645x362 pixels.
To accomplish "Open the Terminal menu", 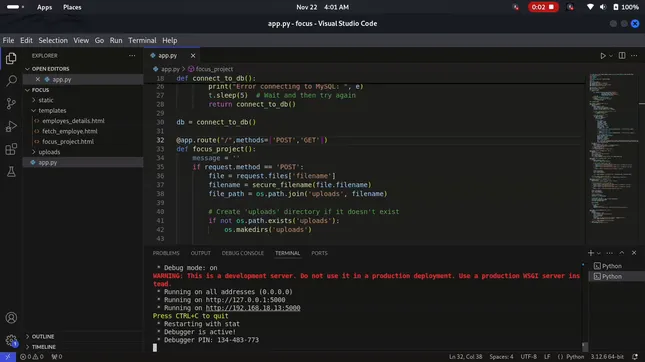I will click(142, 40).
